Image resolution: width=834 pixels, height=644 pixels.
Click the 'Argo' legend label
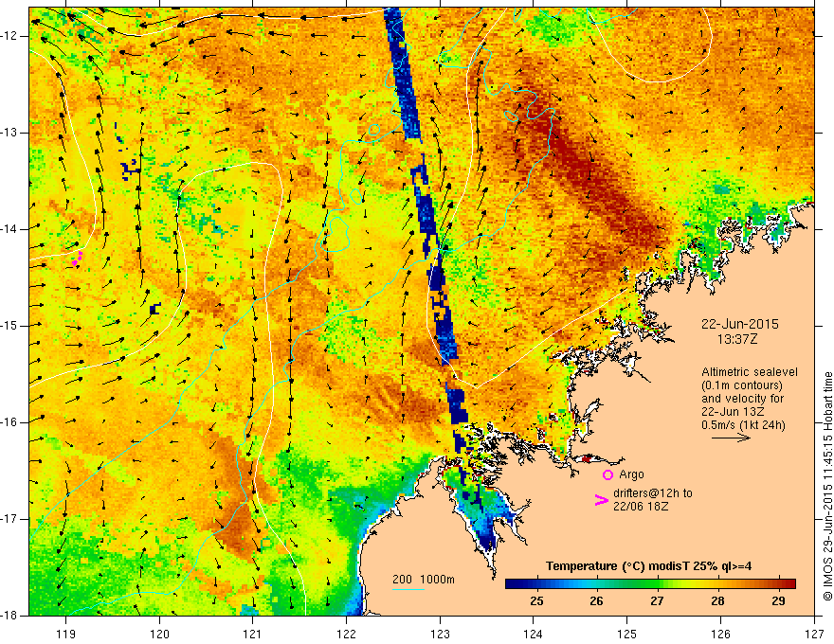coord(631,474)
